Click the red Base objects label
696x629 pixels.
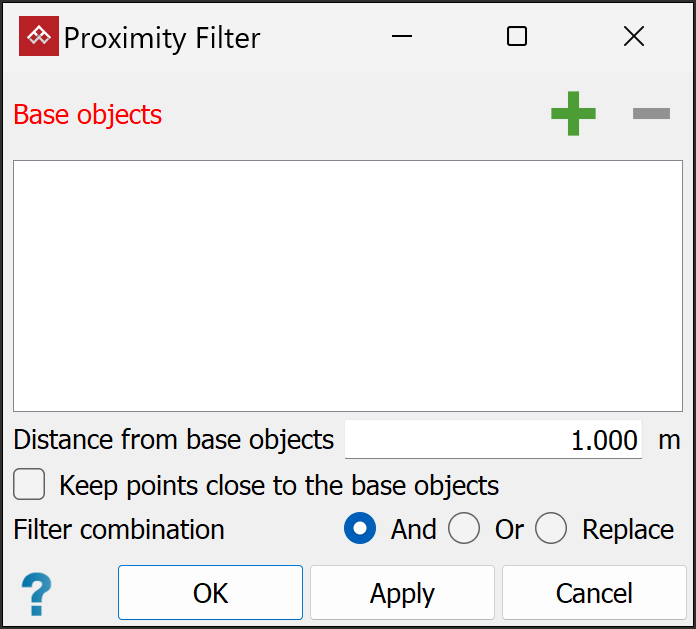pyautogui.click(x=88, y=115)
